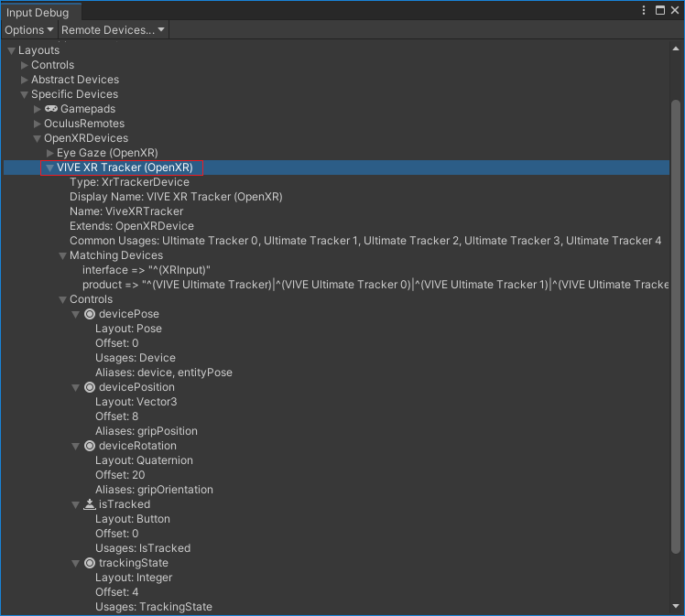Image resolution: width=685 pixels, height=616 pixels.
Task: Collapse the Specific Devices node
Action: click(x=25, y=95)
